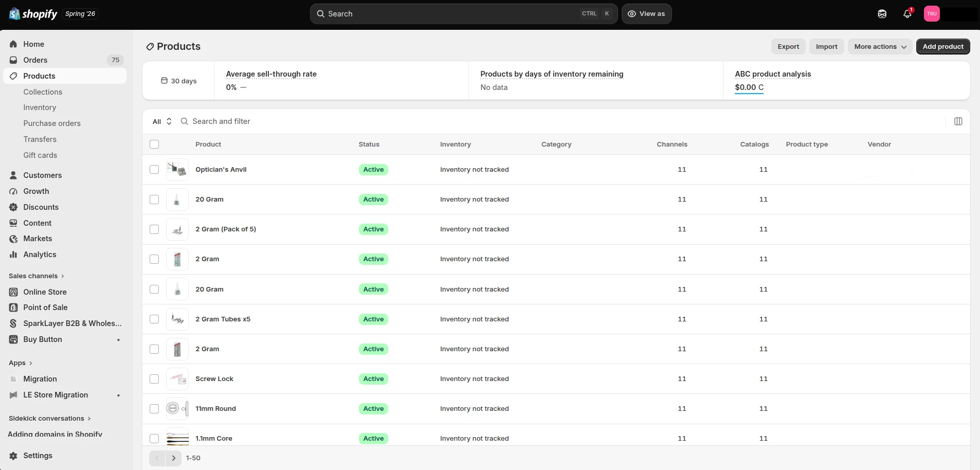
Task: Click the 30 days calendar icon
Action: tap(164, 81)
